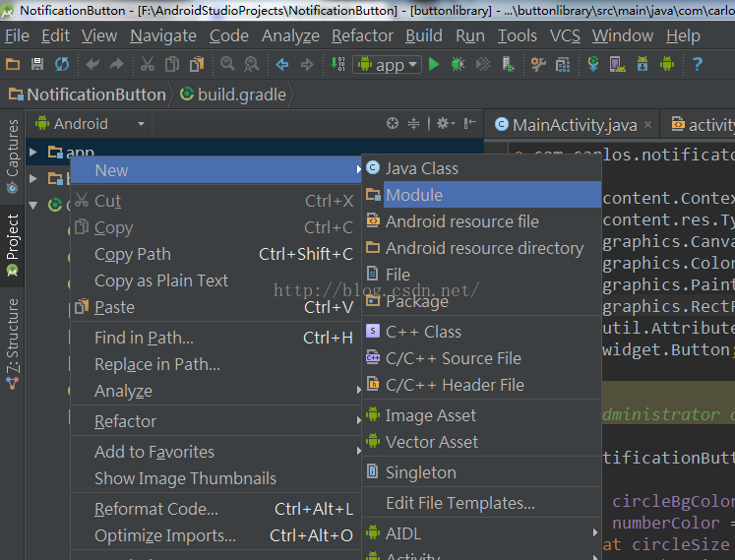Click the Open folder toolbar icon
735x560 pixels.
point(13,64)
